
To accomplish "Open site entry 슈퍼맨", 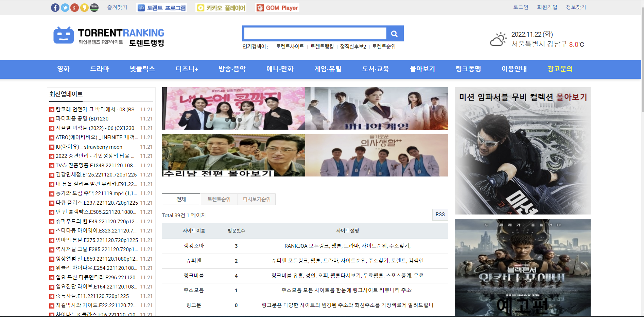I will click(x=194, y=261).
